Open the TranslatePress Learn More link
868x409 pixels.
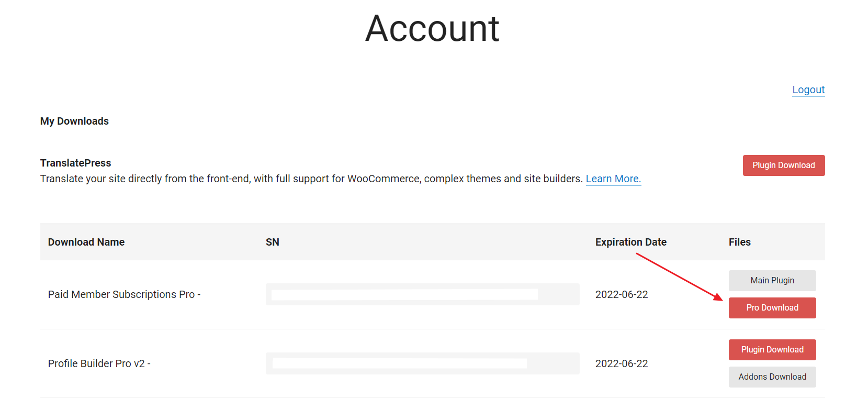613,179
